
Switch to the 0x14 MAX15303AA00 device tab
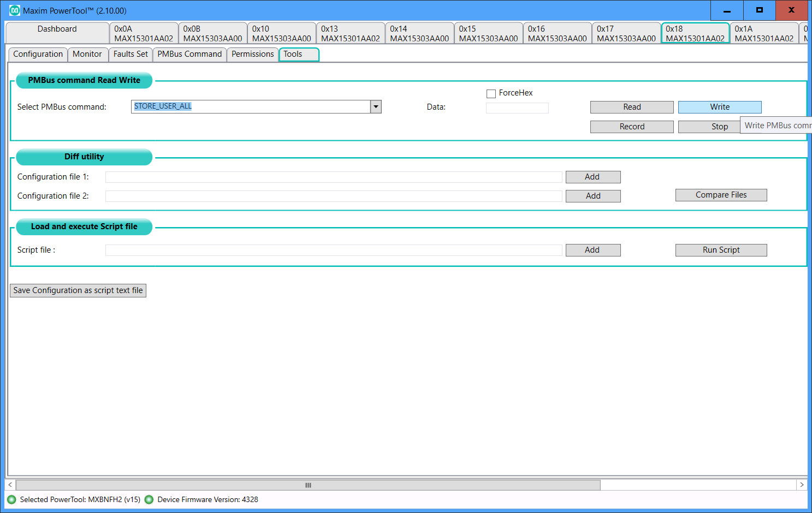[x=419, y=33]
